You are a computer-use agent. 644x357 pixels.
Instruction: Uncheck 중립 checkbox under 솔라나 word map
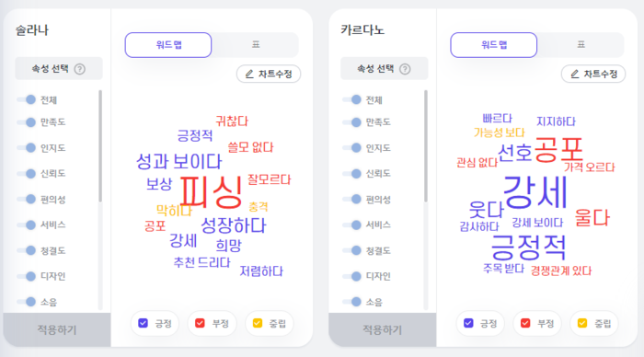click(258, 323)
